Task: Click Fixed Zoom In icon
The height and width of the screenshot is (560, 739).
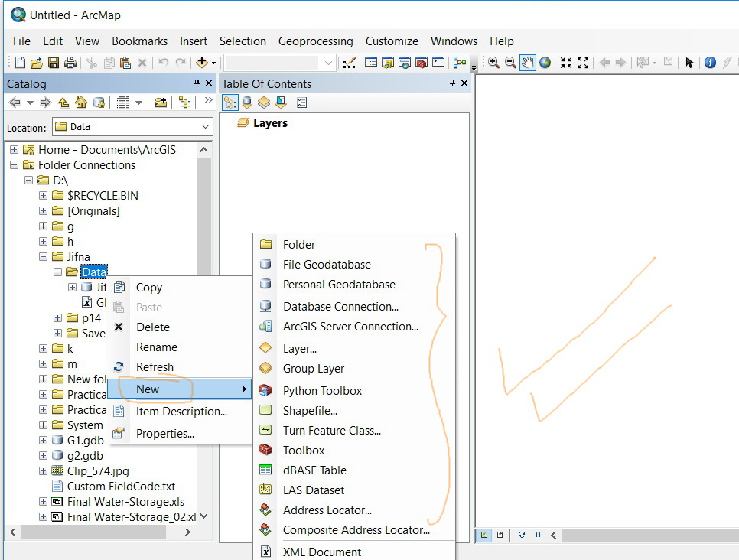Action: (566, 62)
